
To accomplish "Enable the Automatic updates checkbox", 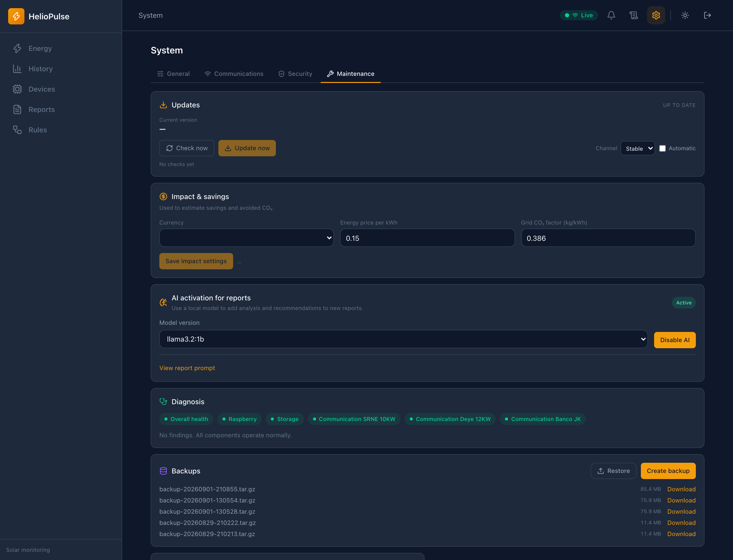I will [x=662, y=148].
